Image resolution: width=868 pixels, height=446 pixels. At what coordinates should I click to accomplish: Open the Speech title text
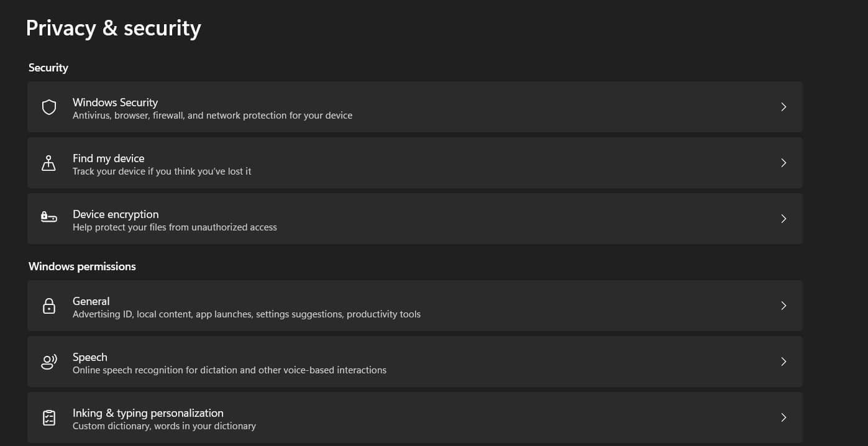tap(89, 357)
